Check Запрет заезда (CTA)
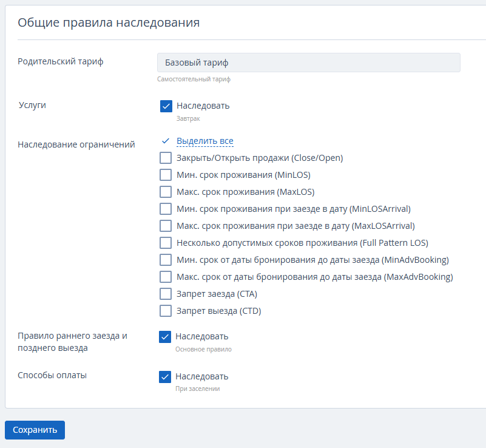486x448 pixels. [x=166, y=294]
